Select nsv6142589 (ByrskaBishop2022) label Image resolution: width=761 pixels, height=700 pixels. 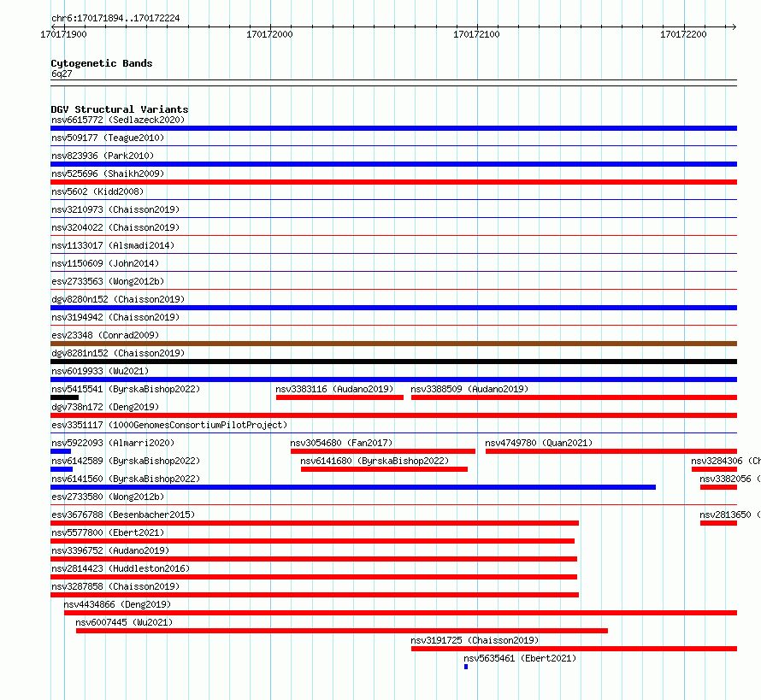click(126, 461)
